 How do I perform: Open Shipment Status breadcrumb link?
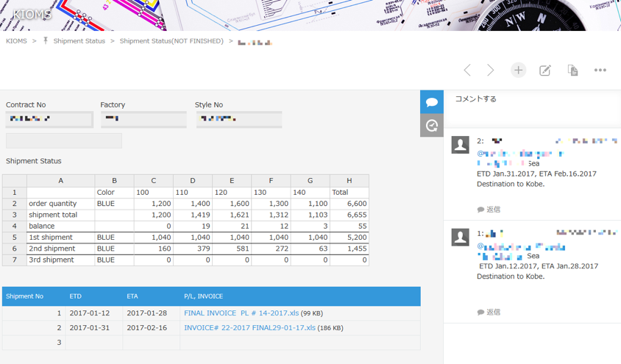(x=79, y=41)
